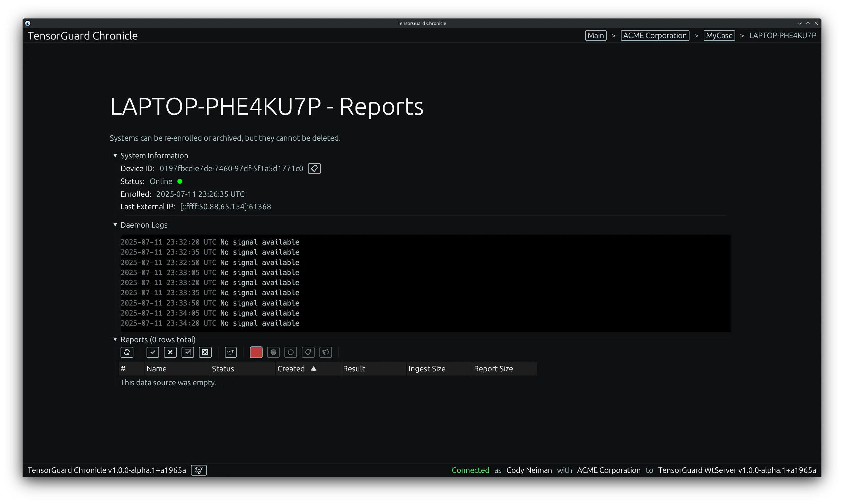Collapse the Daemon Logs section

pos(115,225)
